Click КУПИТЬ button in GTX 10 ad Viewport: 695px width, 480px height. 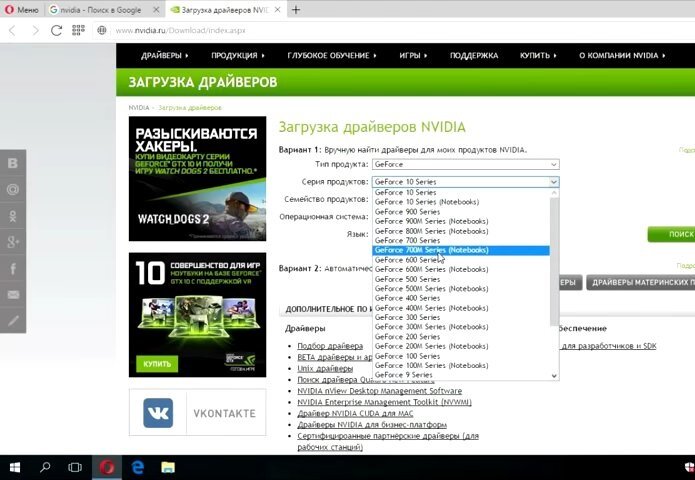coord(157,364)
